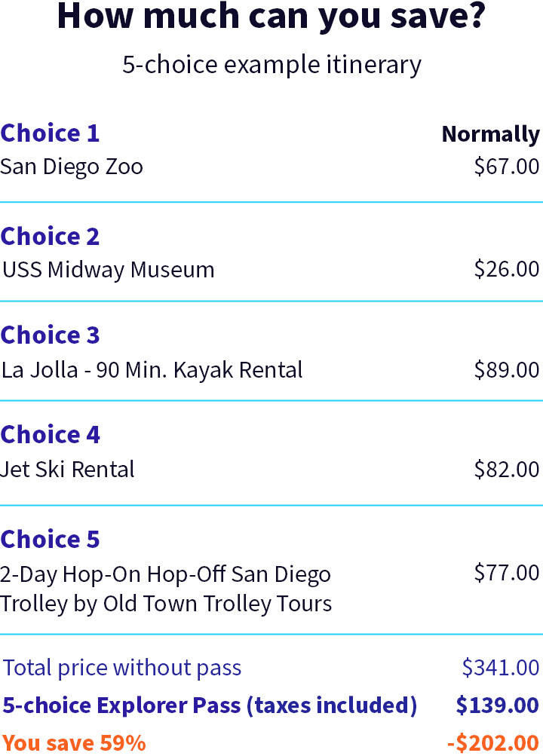Click the $89.00 price
Screen dimensions: 543x756
coord(506,370)
